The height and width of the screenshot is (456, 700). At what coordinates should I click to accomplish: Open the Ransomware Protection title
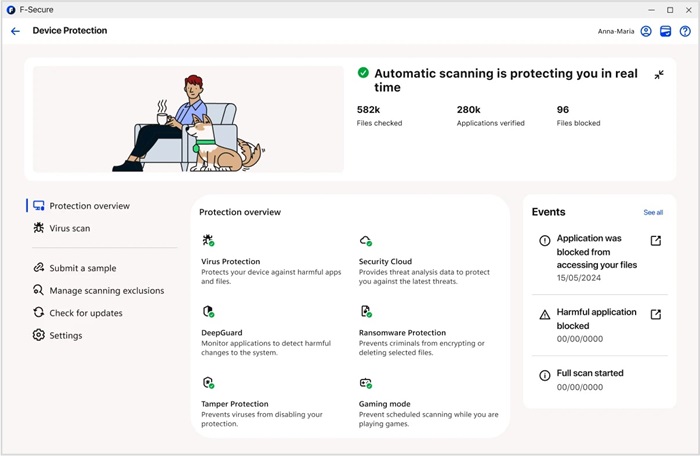[x=402, y=333]
